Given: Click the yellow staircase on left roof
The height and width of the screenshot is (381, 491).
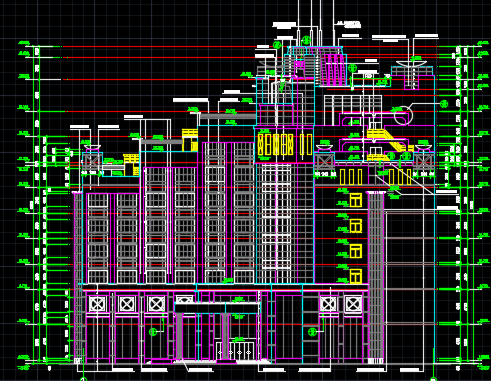Looking at the screenshot, I should coord(131,164).
